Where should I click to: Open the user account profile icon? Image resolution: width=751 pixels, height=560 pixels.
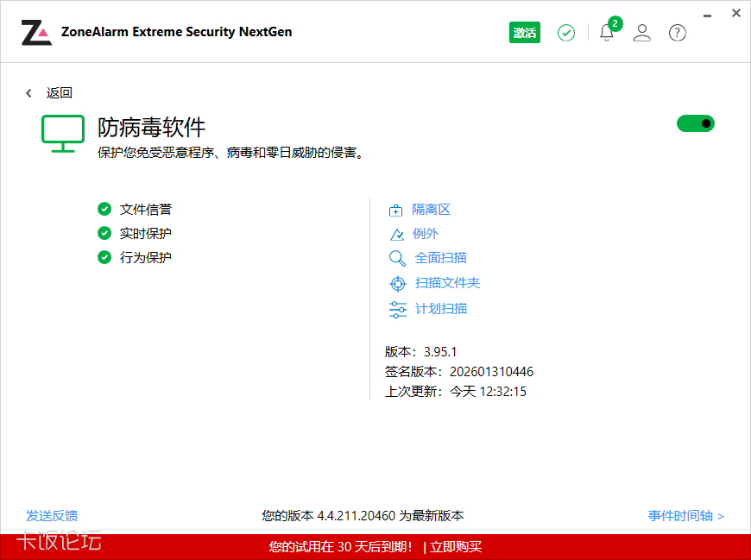(x=641, y=33)
